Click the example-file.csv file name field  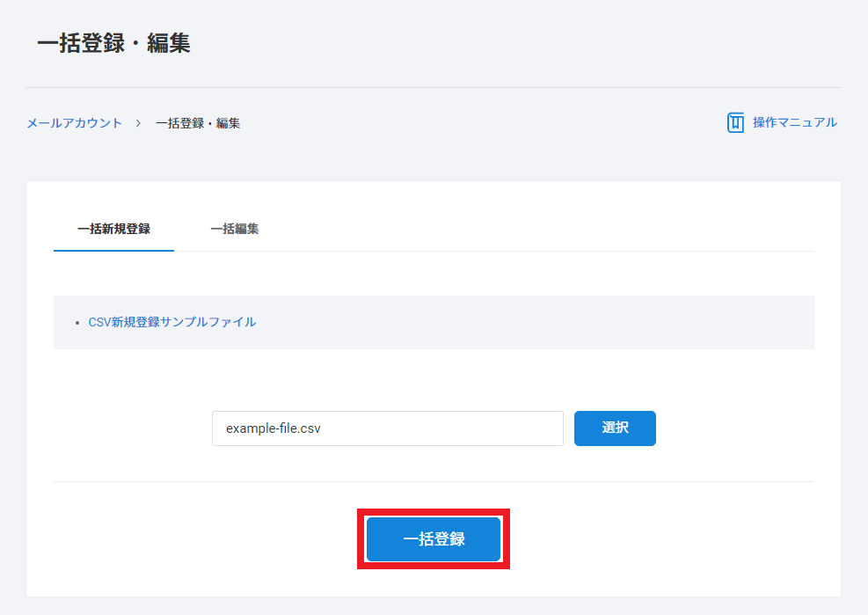click(x=387, y=428)
